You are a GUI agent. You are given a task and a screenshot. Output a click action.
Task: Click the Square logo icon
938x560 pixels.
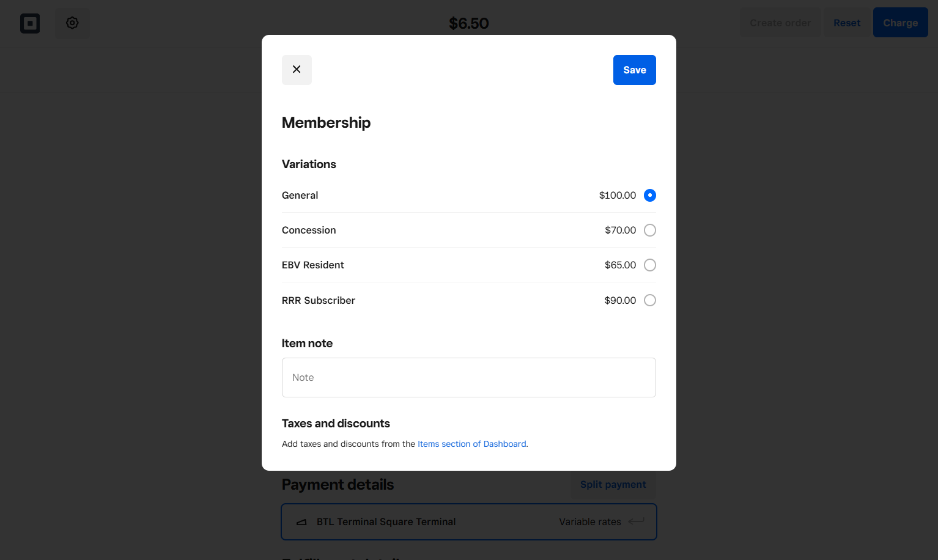pos(30,23)
